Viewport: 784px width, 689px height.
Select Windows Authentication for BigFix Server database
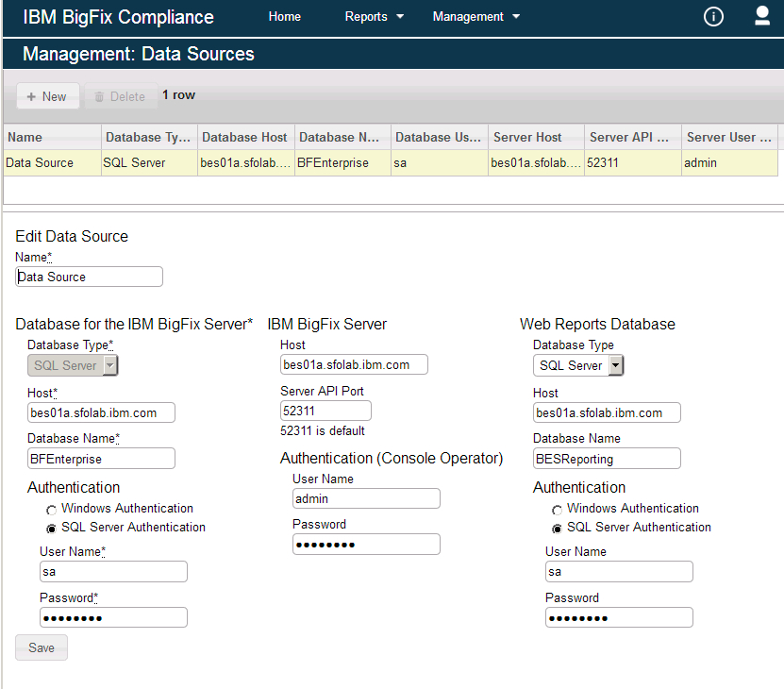pos(52,510)
